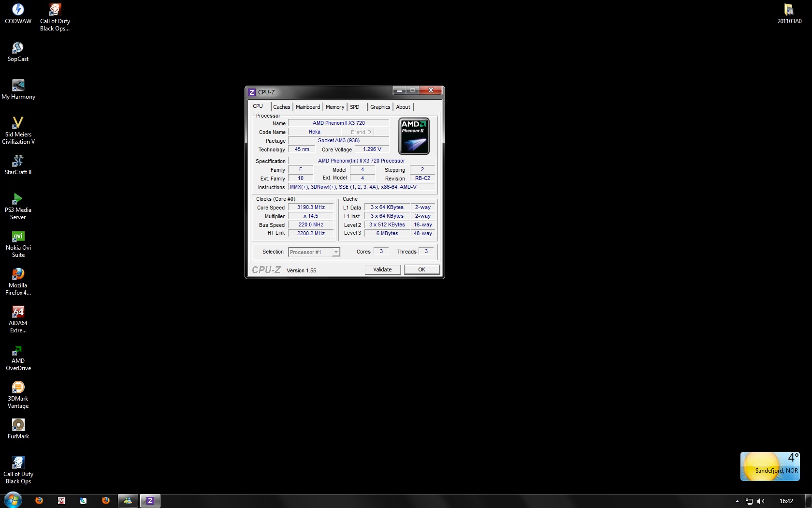Image resolution: width=812 pixels, height=508 pixels.
Task: Switch to the CPU tab
Action: 258,106
